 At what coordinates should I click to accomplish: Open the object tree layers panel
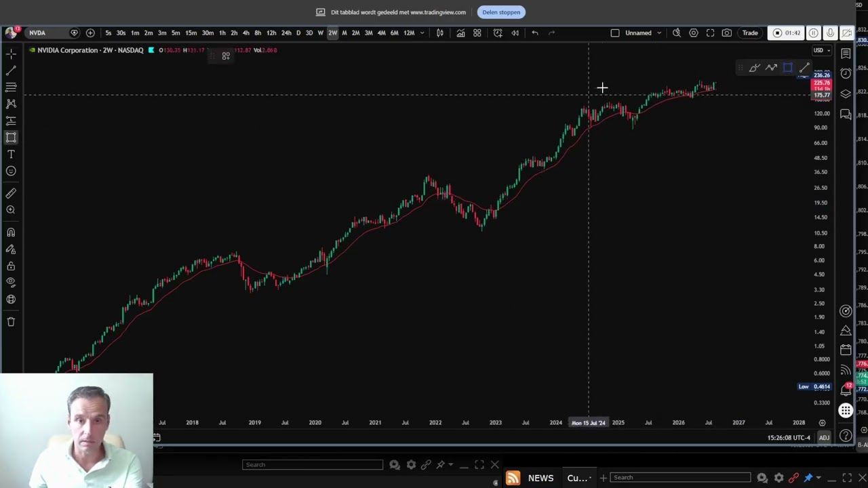(x=846, y=94)
